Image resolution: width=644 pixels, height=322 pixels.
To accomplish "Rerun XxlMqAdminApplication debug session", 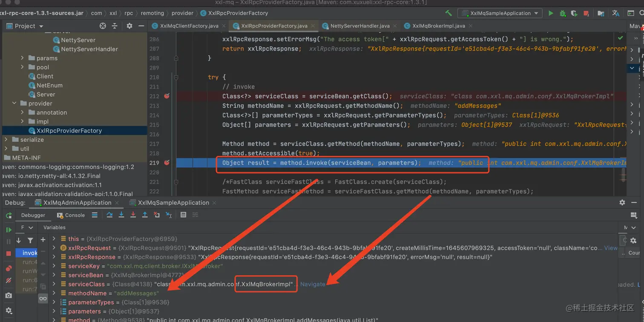I will (x=9, y=216).
